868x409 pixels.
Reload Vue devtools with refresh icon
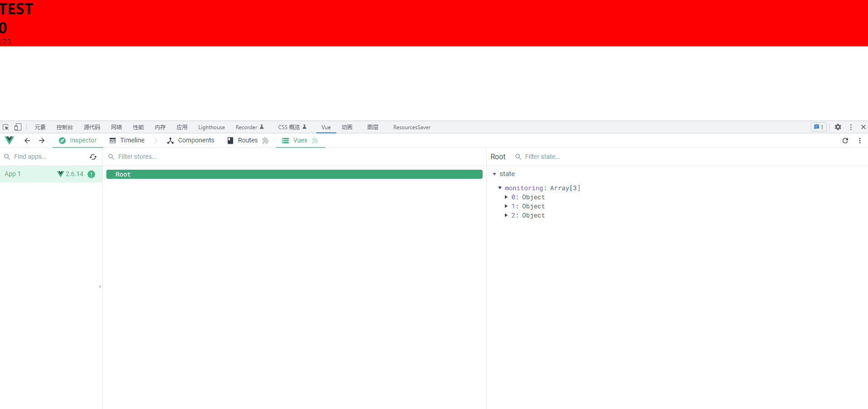(x=845, y=141)
